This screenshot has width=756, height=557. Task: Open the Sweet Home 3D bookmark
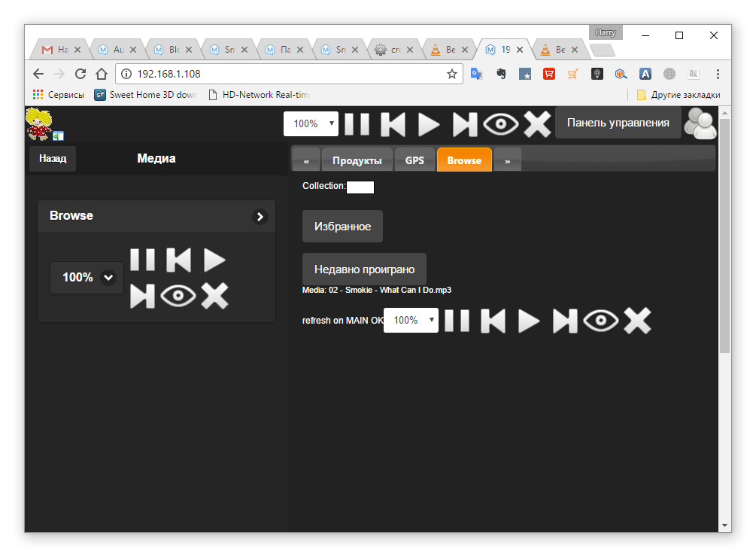pos(146,95)
